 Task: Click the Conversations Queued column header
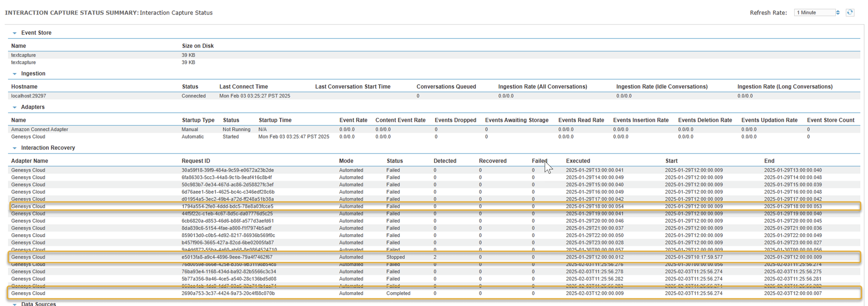coord(446,87)
